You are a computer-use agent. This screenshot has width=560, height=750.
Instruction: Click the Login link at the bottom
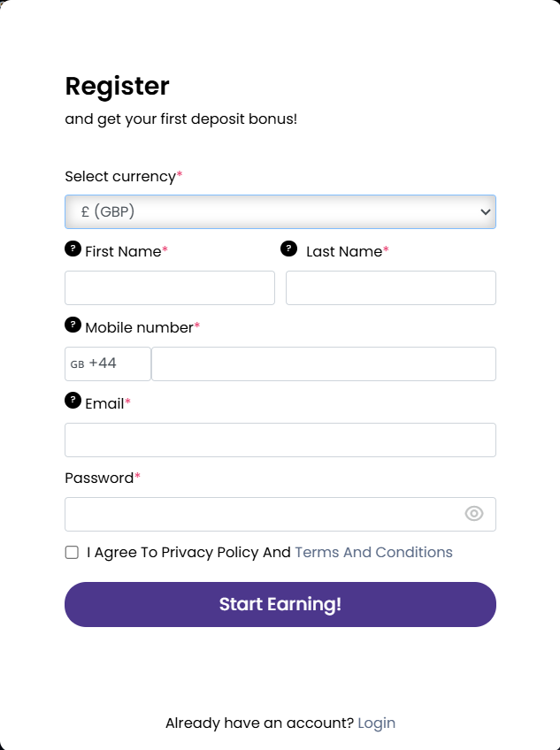click(377, 723)
